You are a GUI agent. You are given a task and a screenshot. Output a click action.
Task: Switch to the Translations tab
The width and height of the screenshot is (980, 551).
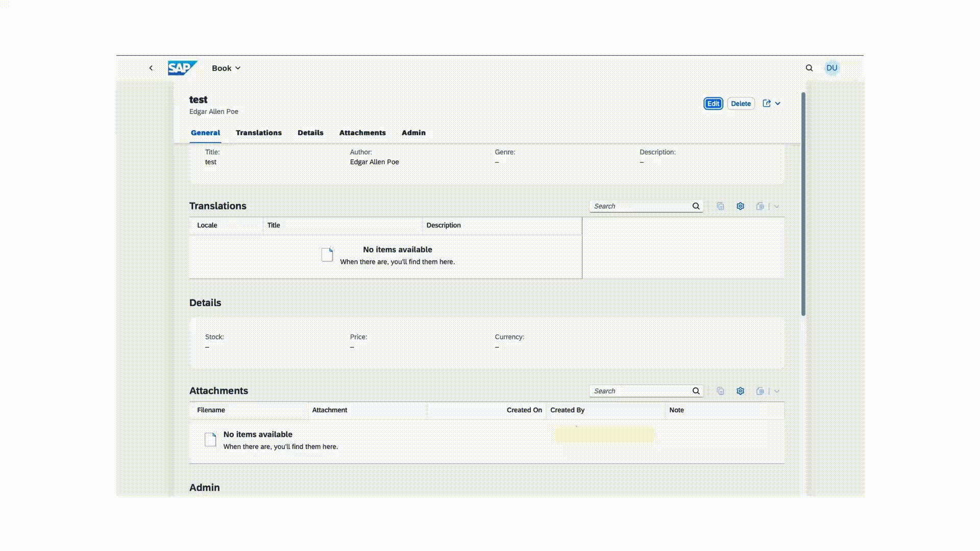click(x=259, y=133)
